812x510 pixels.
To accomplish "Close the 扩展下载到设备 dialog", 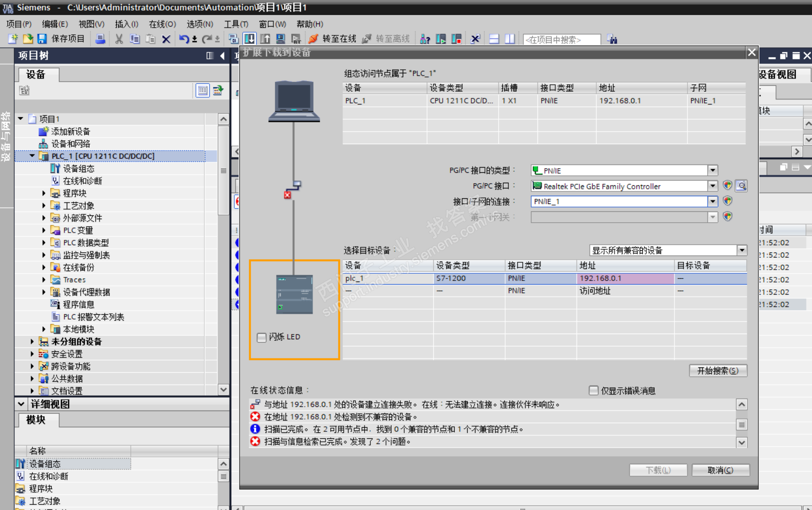I will pos(752,52).
